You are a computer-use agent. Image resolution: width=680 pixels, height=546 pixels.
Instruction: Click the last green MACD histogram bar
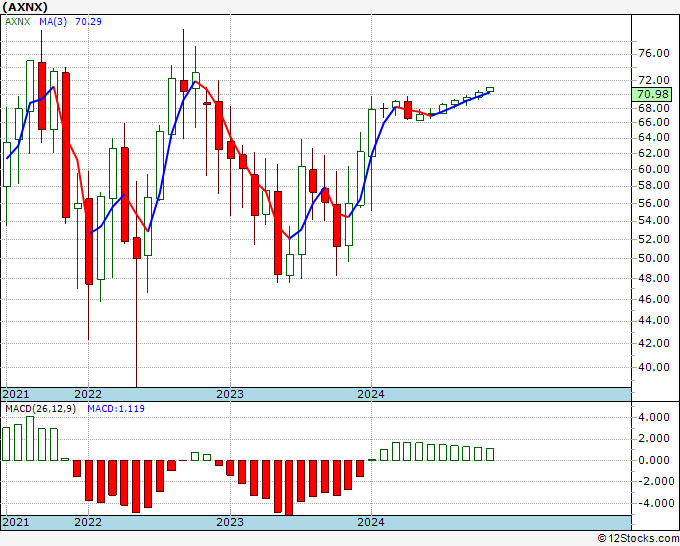[x=490, y=454]
